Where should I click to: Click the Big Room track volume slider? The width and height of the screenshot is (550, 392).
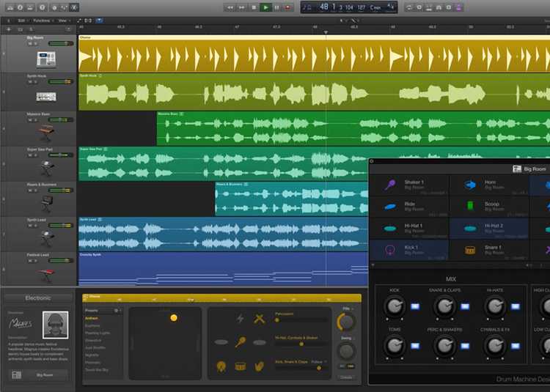[61, 43]
